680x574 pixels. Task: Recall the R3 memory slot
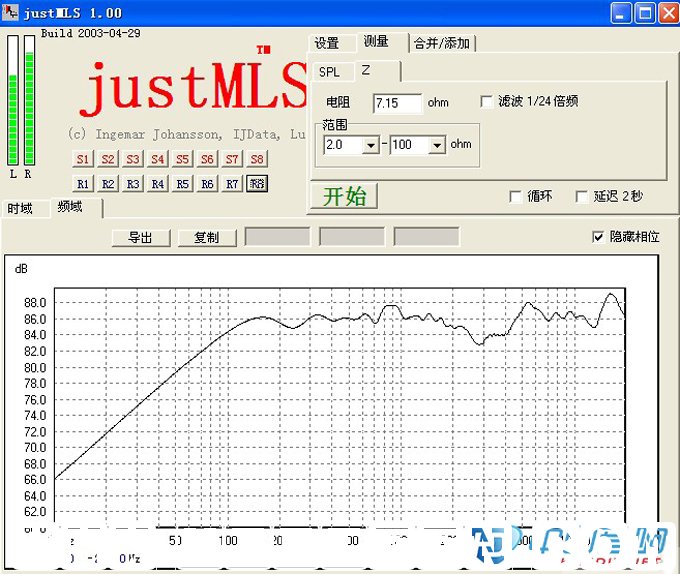point(133,184)
